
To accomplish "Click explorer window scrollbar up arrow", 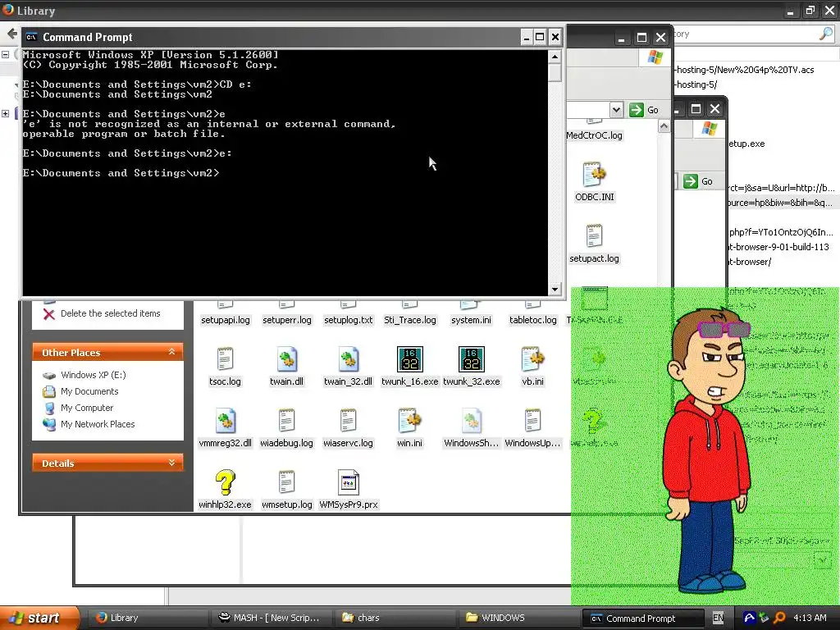I will tap(664, 126).
